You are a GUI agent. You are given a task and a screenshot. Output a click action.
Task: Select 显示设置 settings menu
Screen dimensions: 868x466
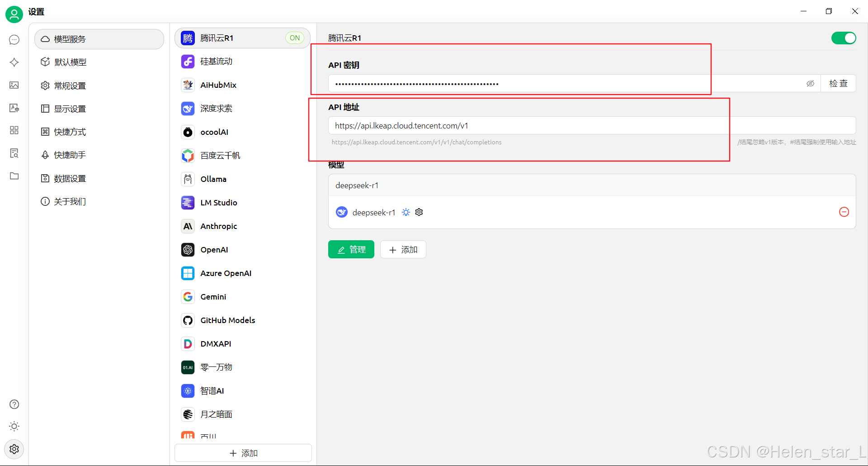point(99,109)
